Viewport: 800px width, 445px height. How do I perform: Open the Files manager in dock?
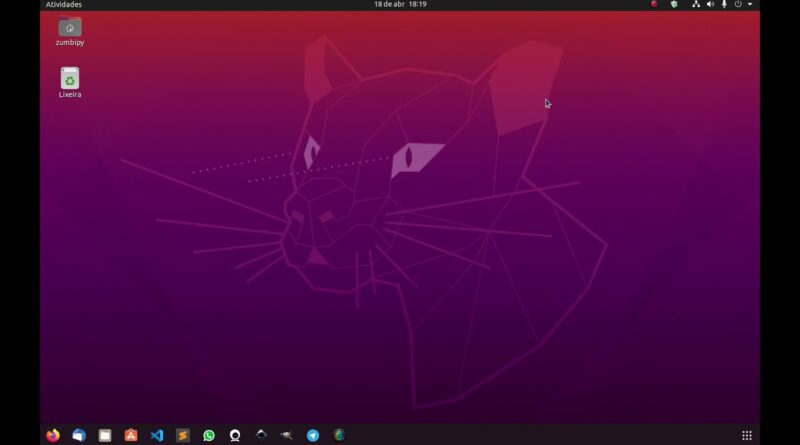(x=105, y=435)
